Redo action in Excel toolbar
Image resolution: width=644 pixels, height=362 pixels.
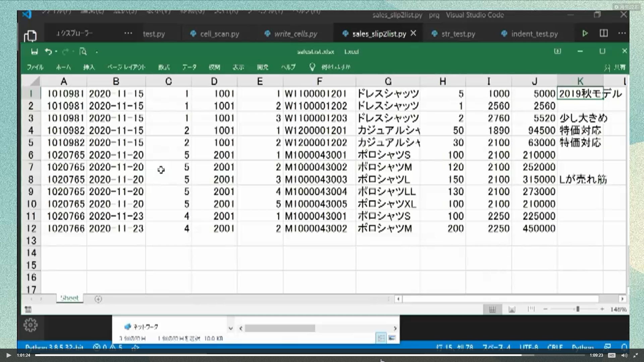(x=65, y=52)
